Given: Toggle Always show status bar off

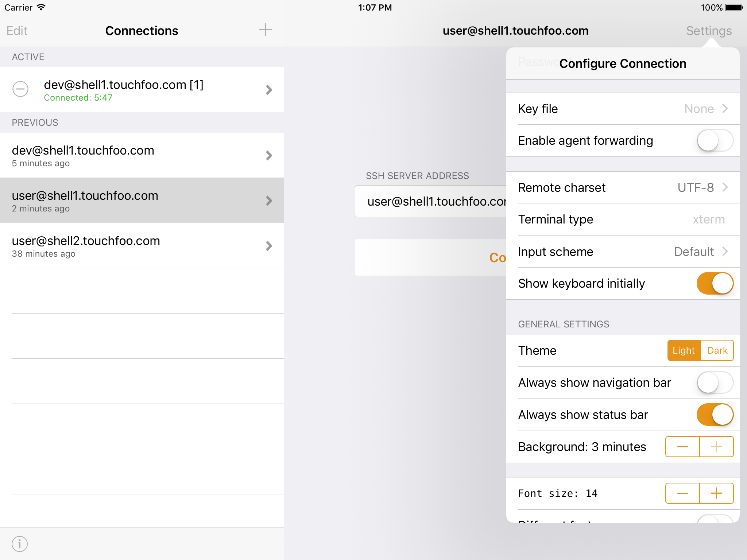Looking at the screenshot, I should (x=715, y=415).
